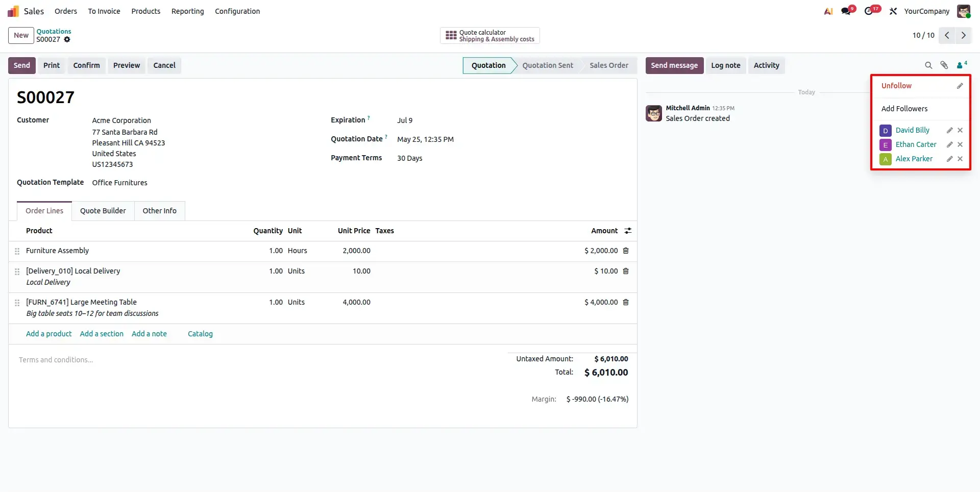Viewport: 980px width, 493px height.
Task: Toggle the followers icon showing count 4
Action: [x=962, y=65]
